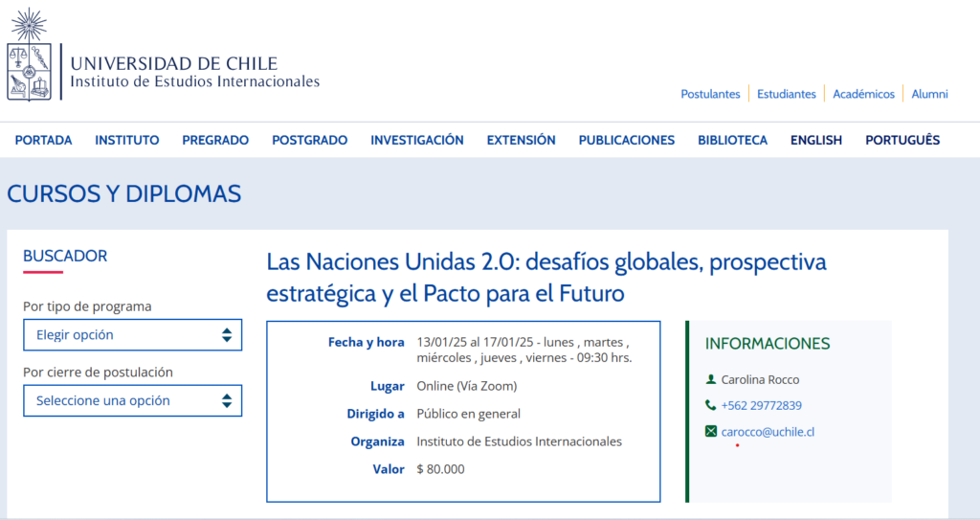
Task: Click the CURSOS Y DIPLOMAS heading
Action: click(x=123, y=194)
